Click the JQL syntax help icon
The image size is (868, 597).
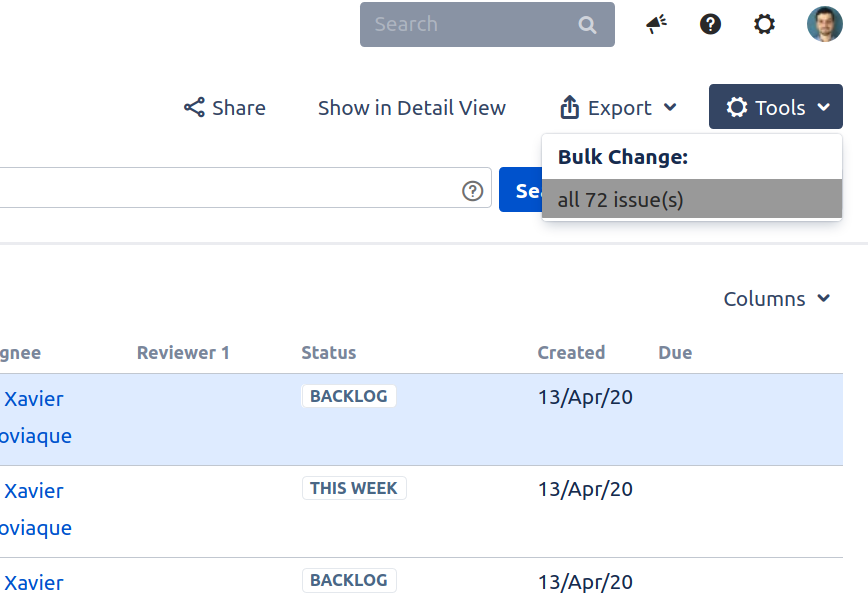472,191
